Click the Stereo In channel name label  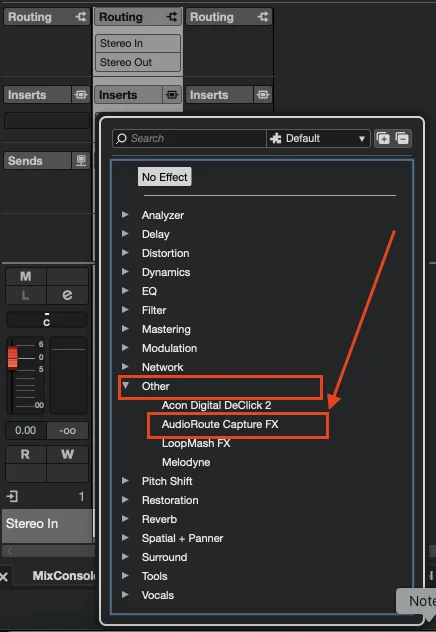point(47,524)
